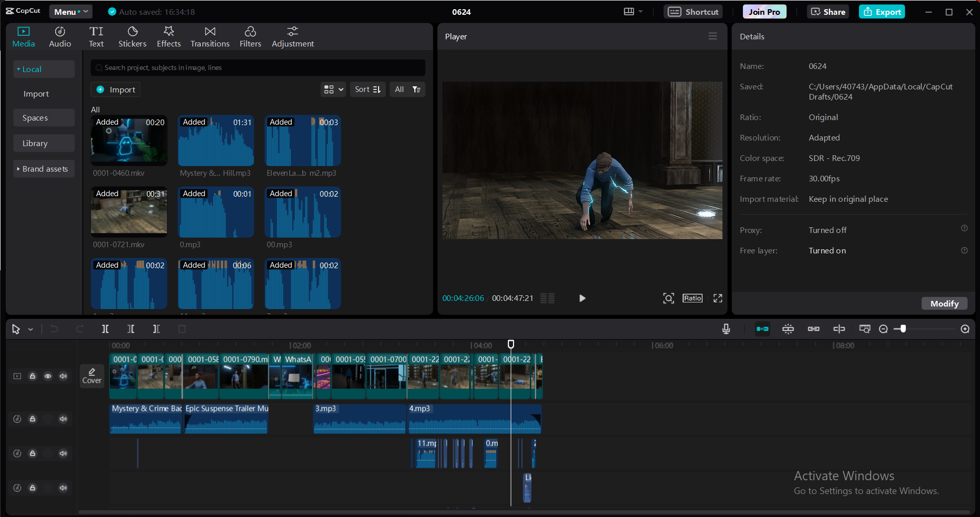Click the record voiceover microphone icon
Screen dimensions: 980x517
[726, 329]
